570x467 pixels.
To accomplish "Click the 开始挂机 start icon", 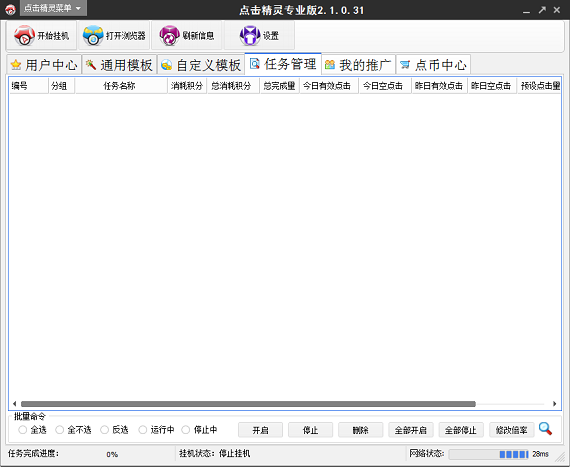I will [x=24, y=36].
